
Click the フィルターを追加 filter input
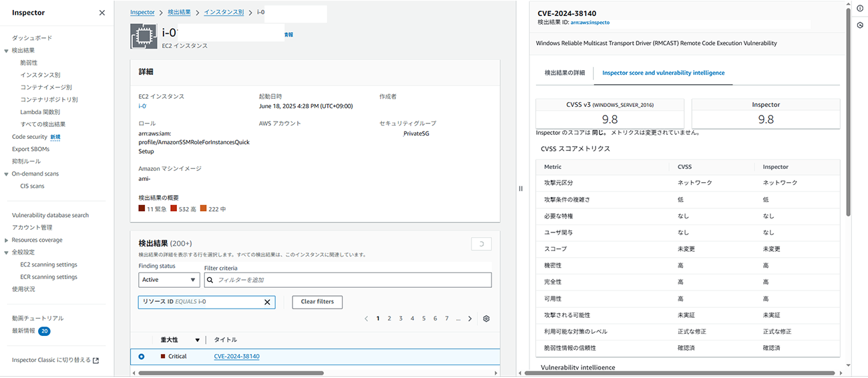tap(347, 280)
